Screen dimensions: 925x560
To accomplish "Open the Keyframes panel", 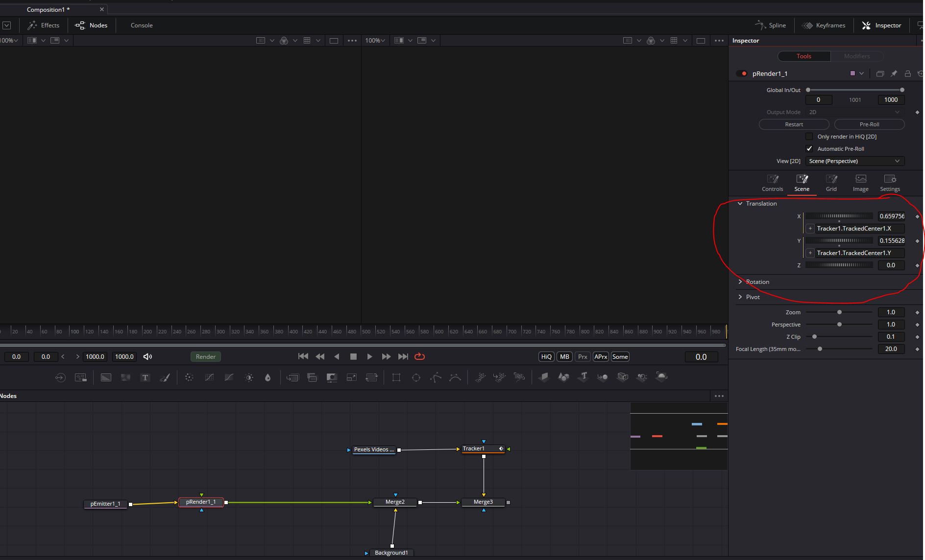I will pyautogui.click(x=824, y=25).
